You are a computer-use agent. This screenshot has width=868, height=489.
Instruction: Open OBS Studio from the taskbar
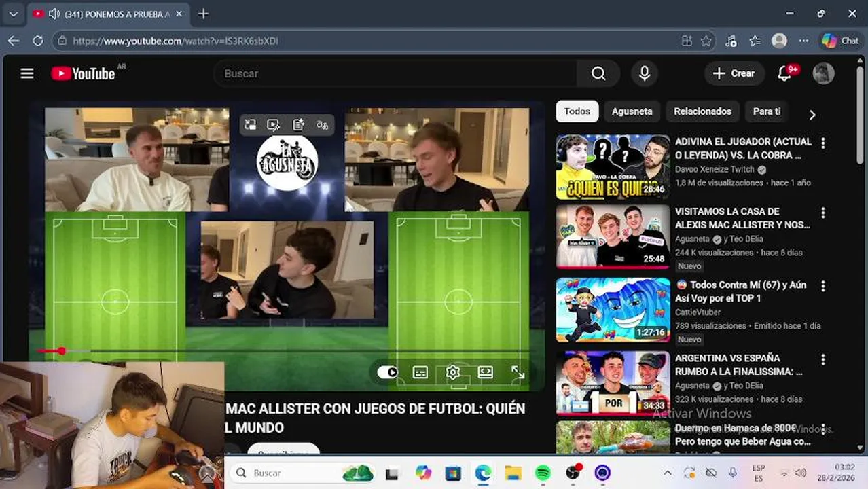[x=573, y=473]
